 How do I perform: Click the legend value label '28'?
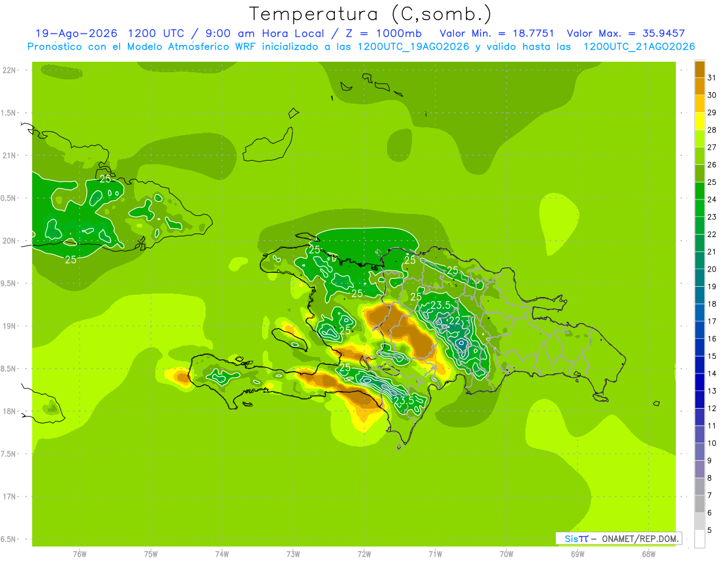712,130
